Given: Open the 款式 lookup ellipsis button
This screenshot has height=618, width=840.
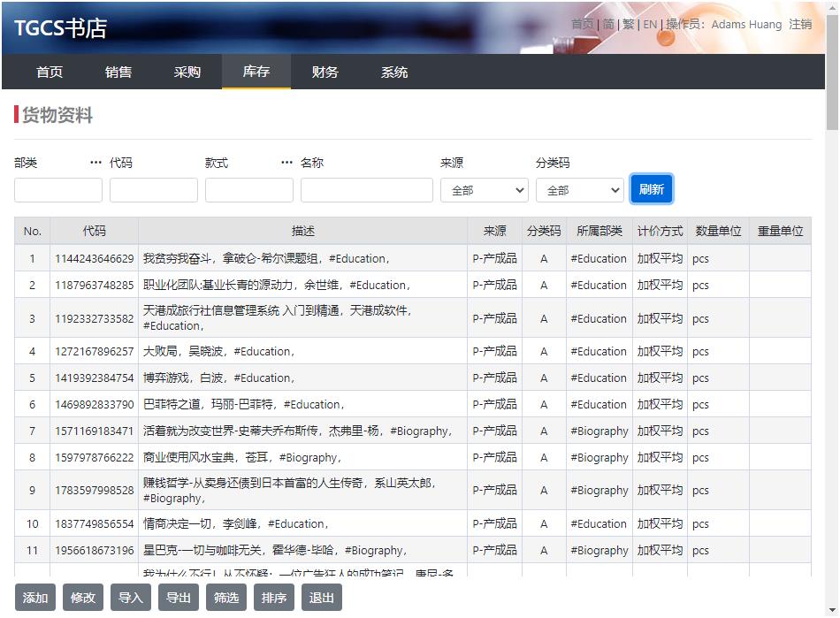Looking at the screenshot, I should click(x=287, y=163).
